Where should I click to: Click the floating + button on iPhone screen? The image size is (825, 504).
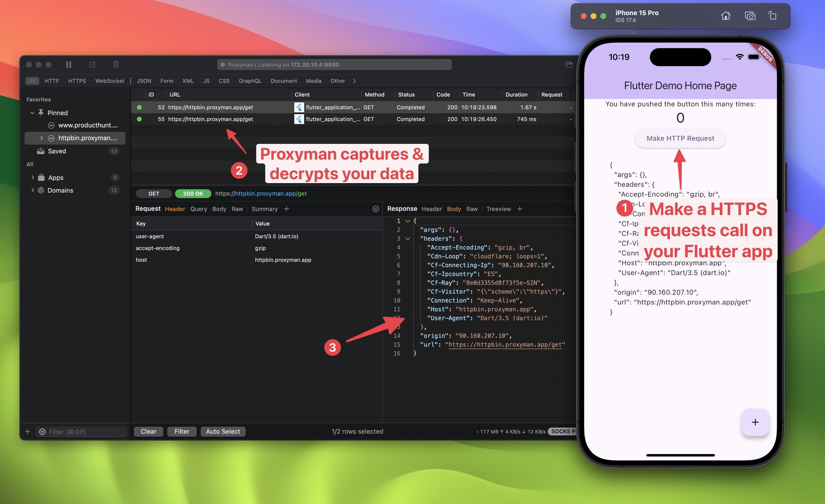click(755, 422)
